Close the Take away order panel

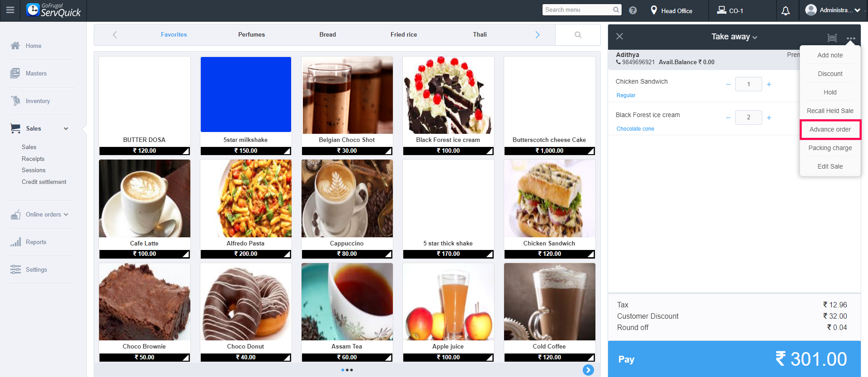[619, 36]
